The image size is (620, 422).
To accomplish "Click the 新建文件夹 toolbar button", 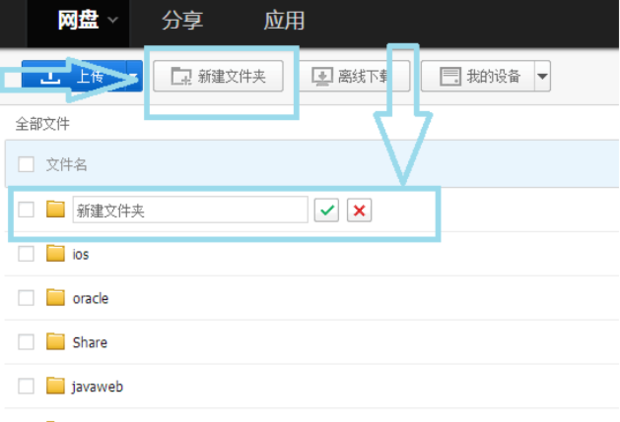I will pos(218,76).
